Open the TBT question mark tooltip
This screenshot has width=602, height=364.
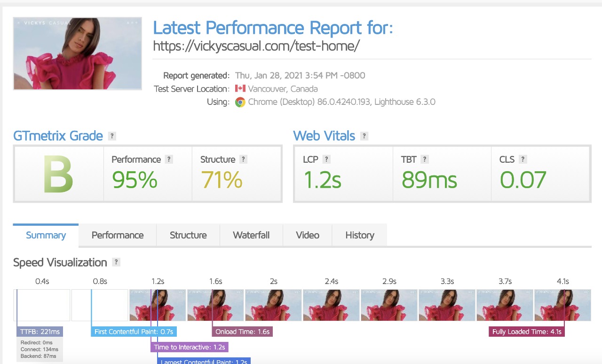point(425,159)
